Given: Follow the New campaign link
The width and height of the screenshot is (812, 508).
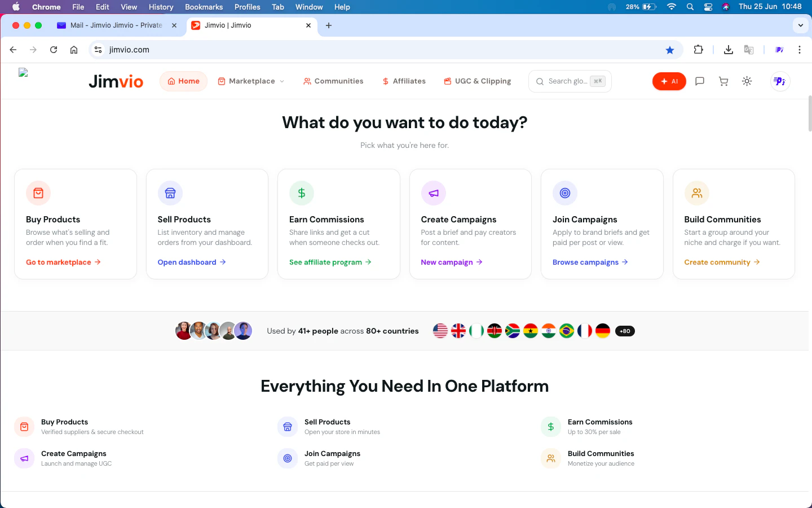Looking at the screenshot, I should click(x=452, y=262).
